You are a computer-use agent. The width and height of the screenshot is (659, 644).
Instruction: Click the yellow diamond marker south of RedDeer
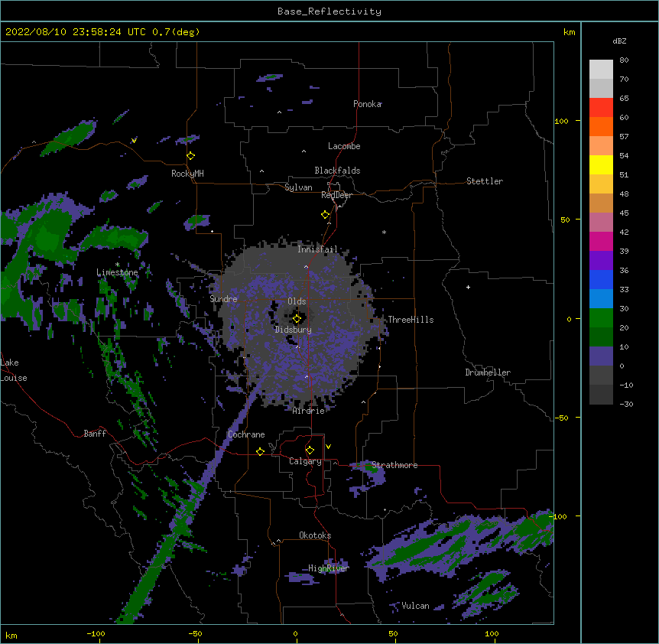[x=326, y=215]
